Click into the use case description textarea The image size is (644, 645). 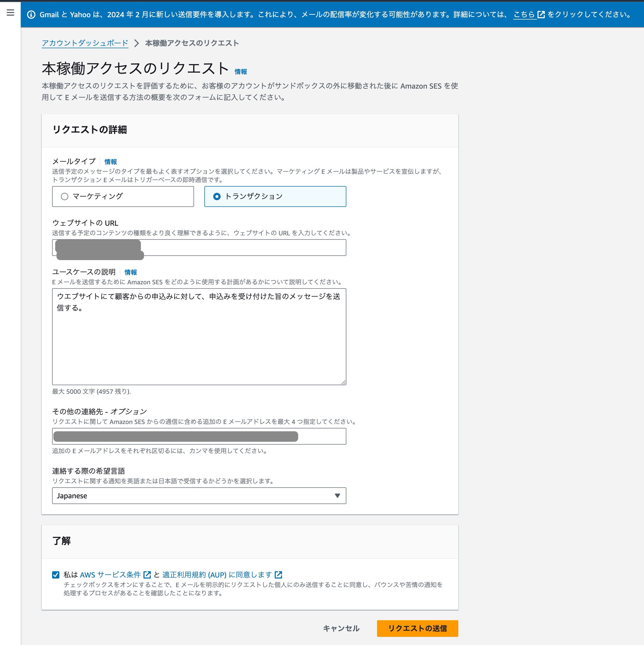pyautogui.click(x=199, y=336)
